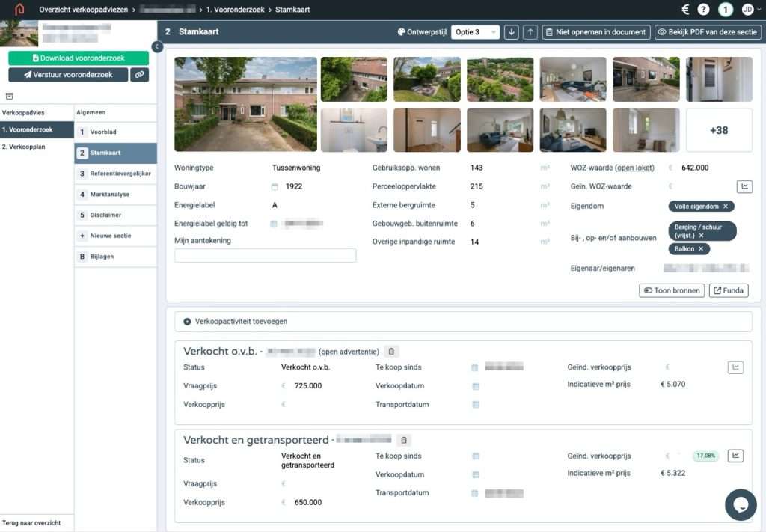766x532 pixels.
Task: Open the Marktanalyse section
Action: click(x=116, y=195)
